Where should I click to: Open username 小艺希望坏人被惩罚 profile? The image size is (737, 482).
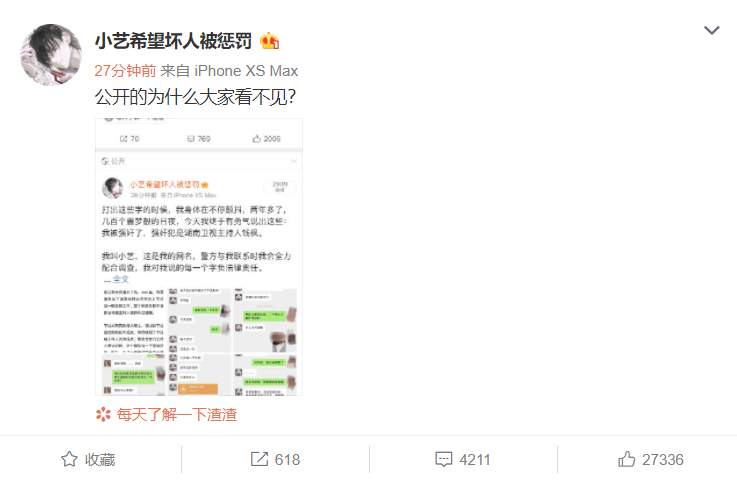[173, 41]
